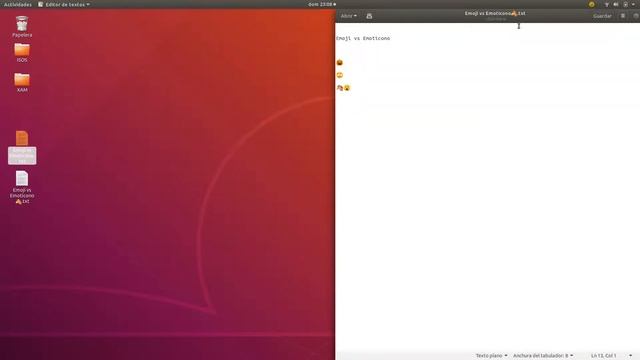The height and width of the screenshot is (360, 640).
Task: Click the power icon in top bar
Action: (625, 4)
